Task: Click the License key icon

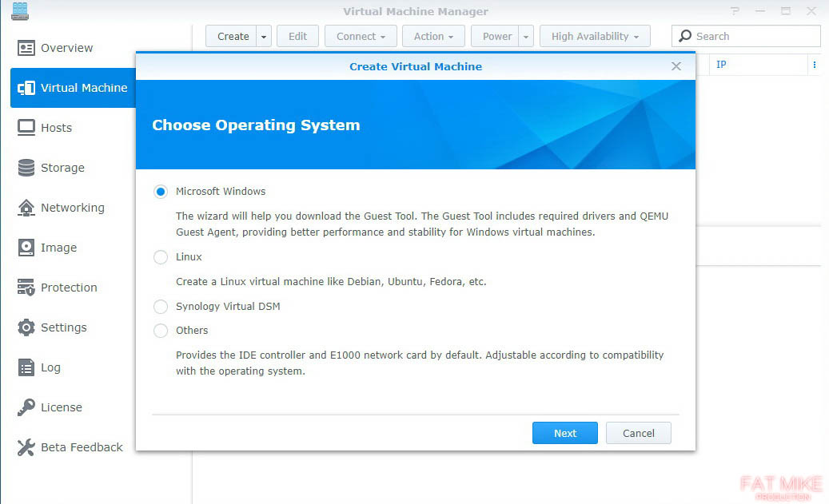Action: 26,407
